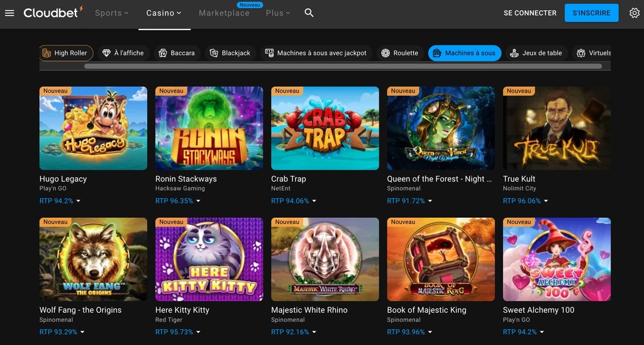Click the Majestic White Rhino title

pos(309,310)
